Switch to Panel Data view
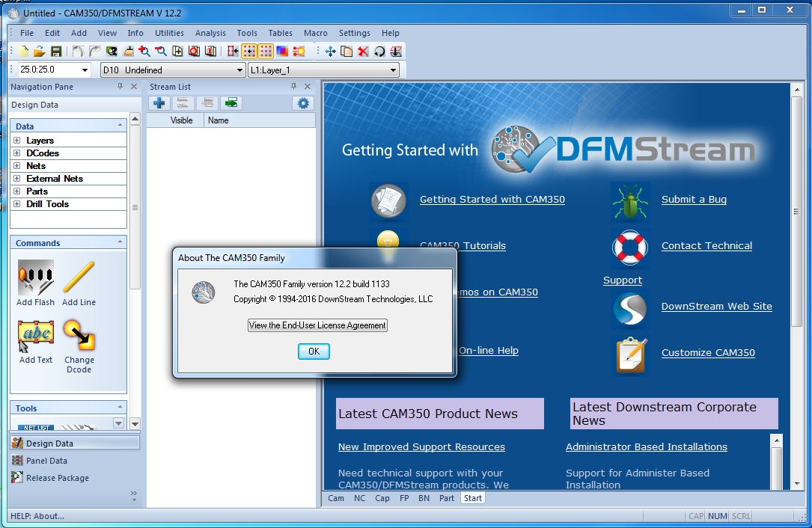This screenshot has height=528, width=812. coord(46,461)
